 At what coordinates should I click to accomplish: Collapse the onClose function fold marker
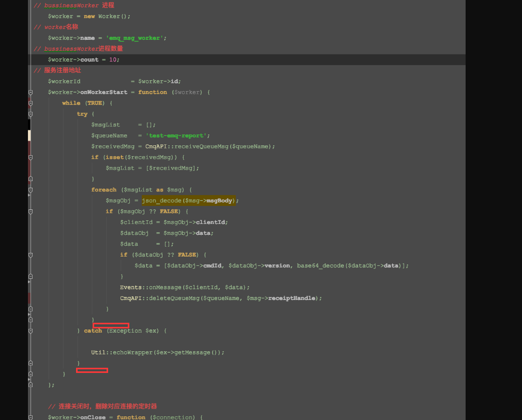(x=31, y=417)
